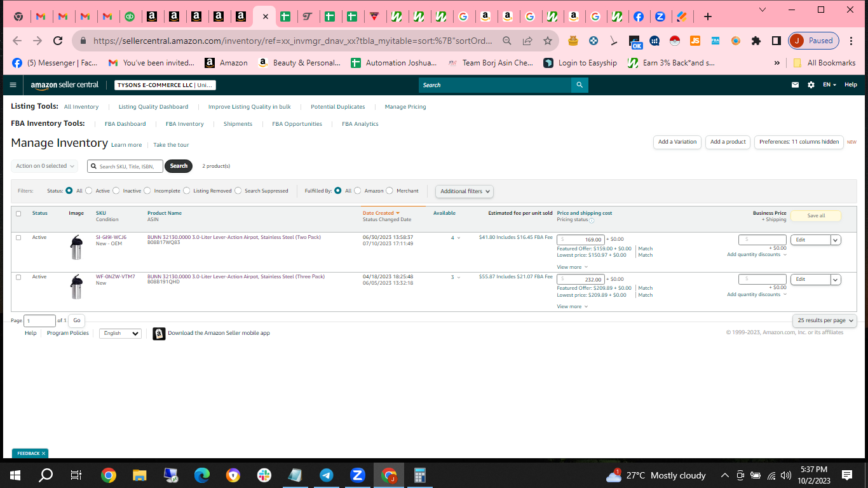Select the Listing Removed status filter
This screenshot has height=488, width=868.
(x=187, y=191)
